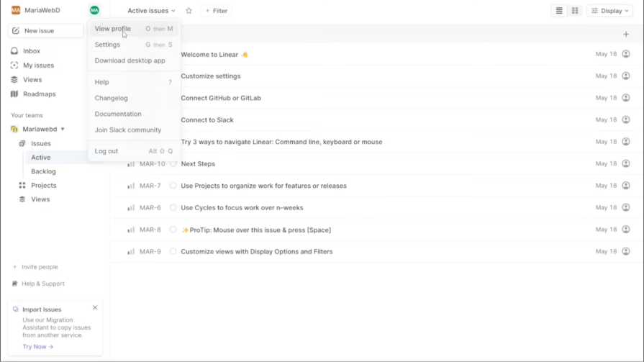Click assignee icon on Welcome to Linear row
The height and width of the screenshot is (362, 644).
coord(625,54)
